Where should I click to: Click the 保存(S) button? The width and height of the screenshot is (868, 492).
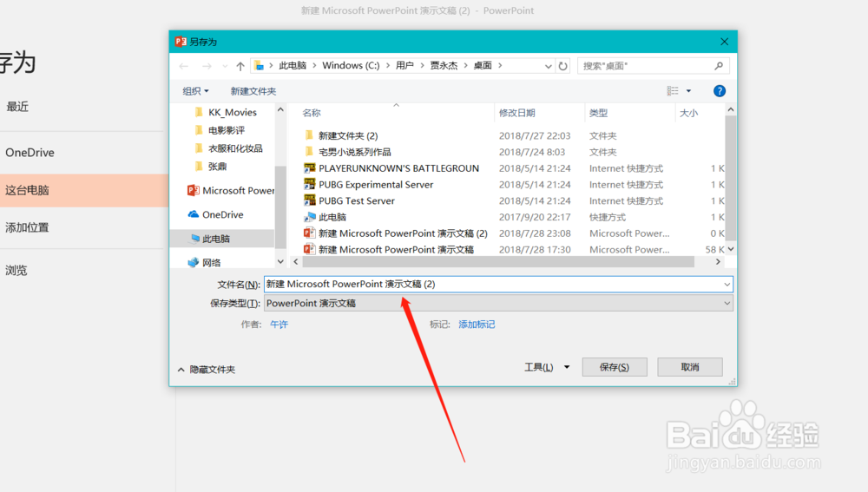(x=615, y=367)
